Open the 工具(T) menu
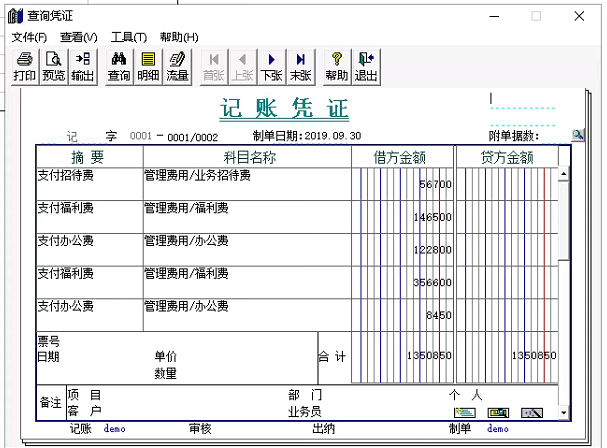 coord(129,37)
